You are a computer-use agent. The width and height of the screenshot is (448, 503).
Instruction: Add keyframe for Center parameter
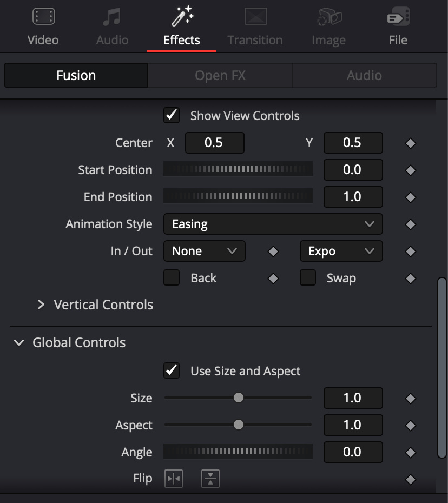click(411, 143)
